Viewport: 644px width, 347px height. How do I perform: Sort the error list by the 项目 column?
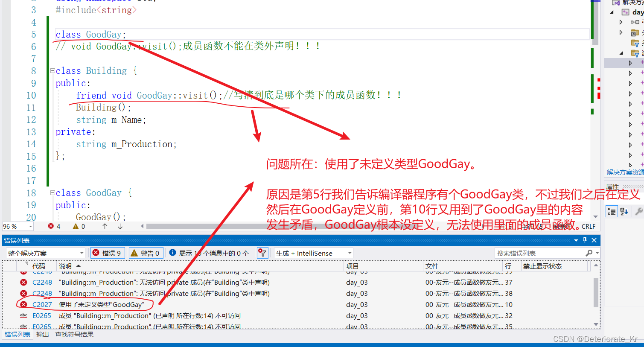click(383, 266)
